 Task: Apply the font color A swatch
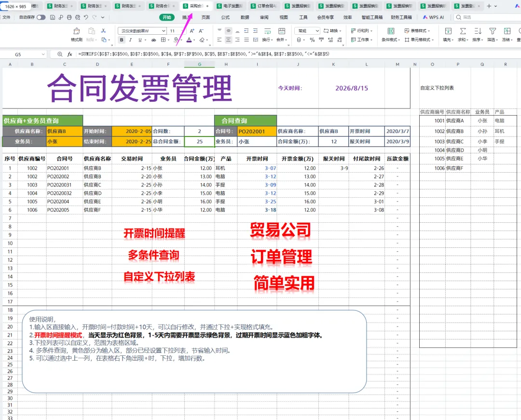pyautogui.click(x=189, y=40)
